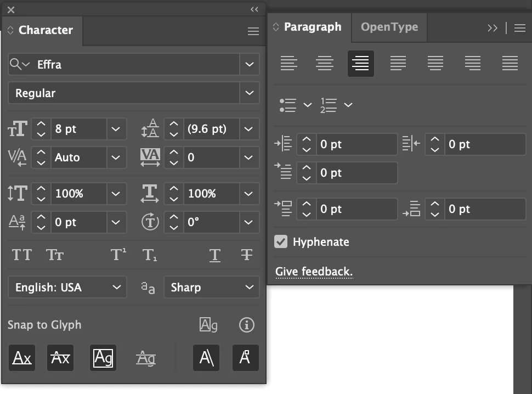Click space after paragraph stepper arrows
532x394 pixels.
point(435,209)
